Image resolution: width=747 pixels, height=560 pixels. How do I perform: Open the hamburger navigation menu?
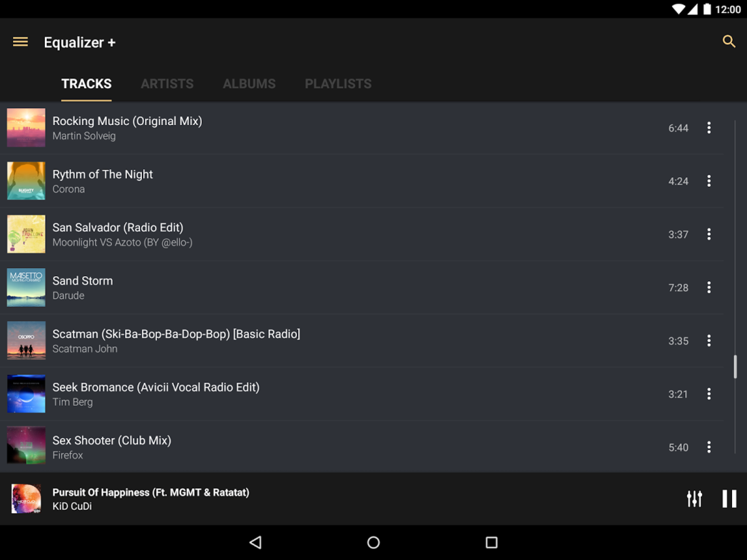[20, 42]
